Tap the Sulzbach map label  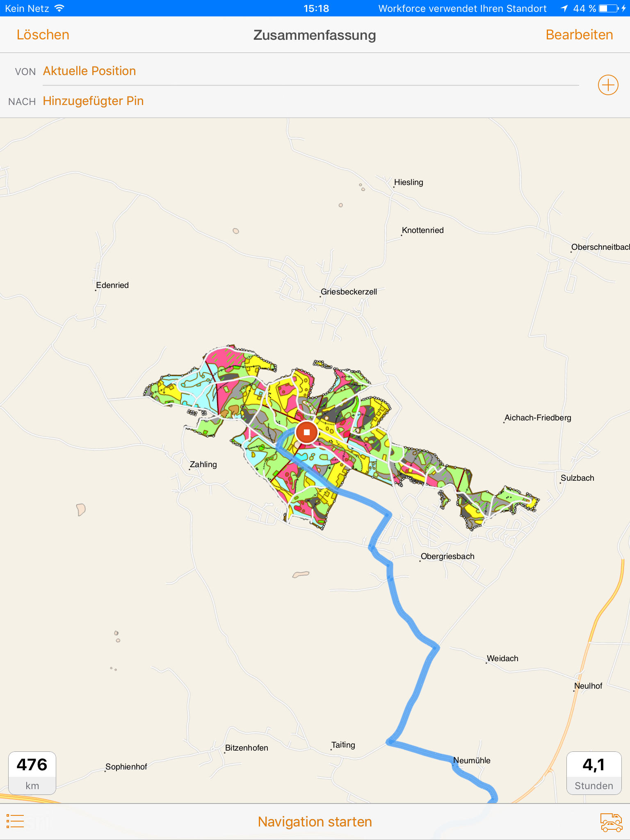point(577,478)
